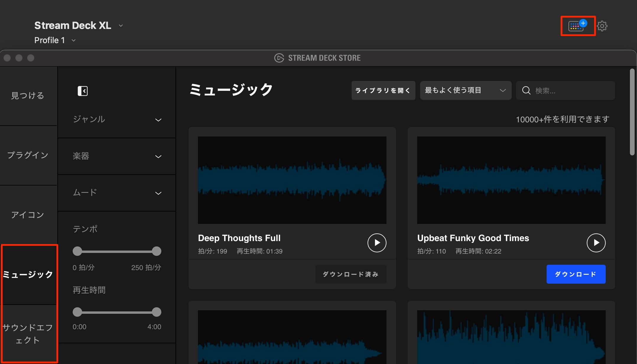Switch to the 見つける tab
The width and height of the screenshot is (637, 364).
(28, 96)
